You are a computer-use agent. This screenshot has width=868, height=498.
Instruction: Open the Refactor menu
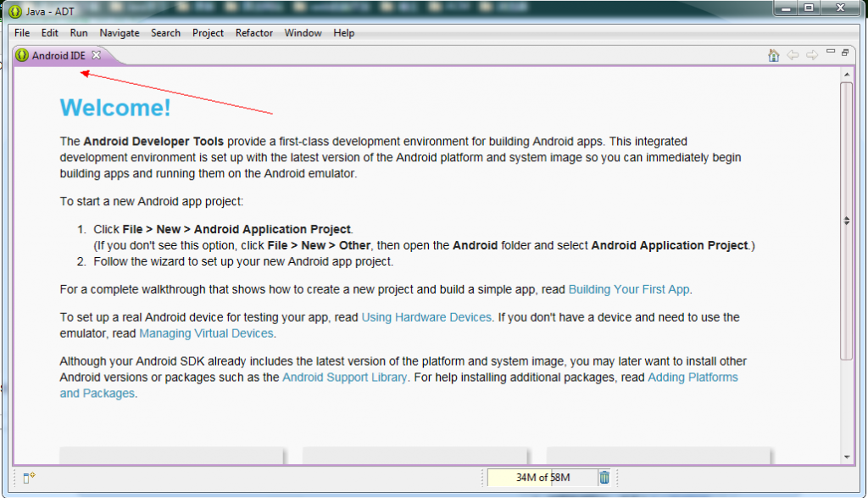(254, 33)
